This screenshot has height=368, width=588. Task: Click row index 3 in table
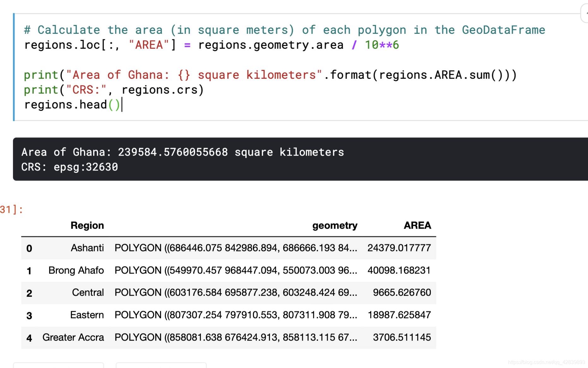[29, 316]
